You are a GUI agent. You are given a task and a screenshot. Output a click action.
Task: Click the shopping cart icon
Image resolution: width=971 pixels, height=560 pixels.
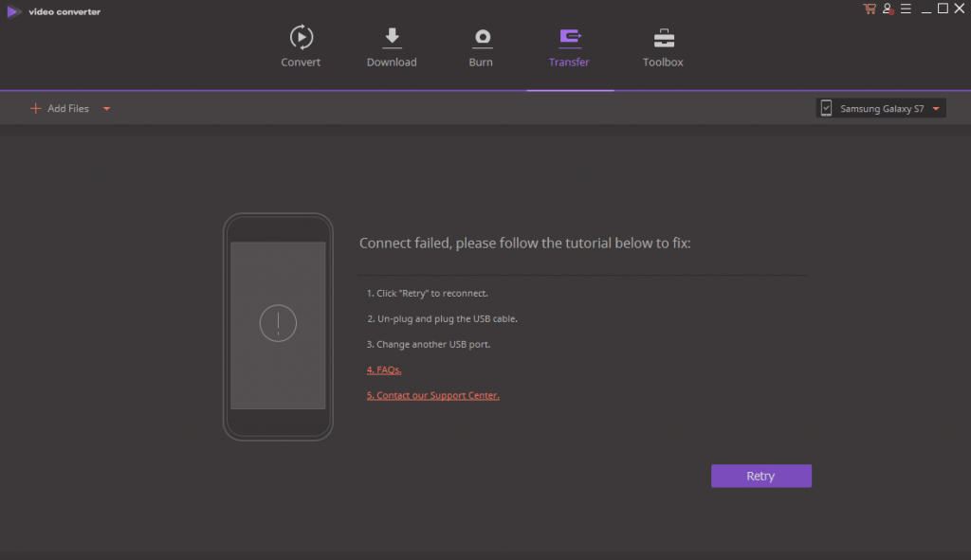point(870,9)
